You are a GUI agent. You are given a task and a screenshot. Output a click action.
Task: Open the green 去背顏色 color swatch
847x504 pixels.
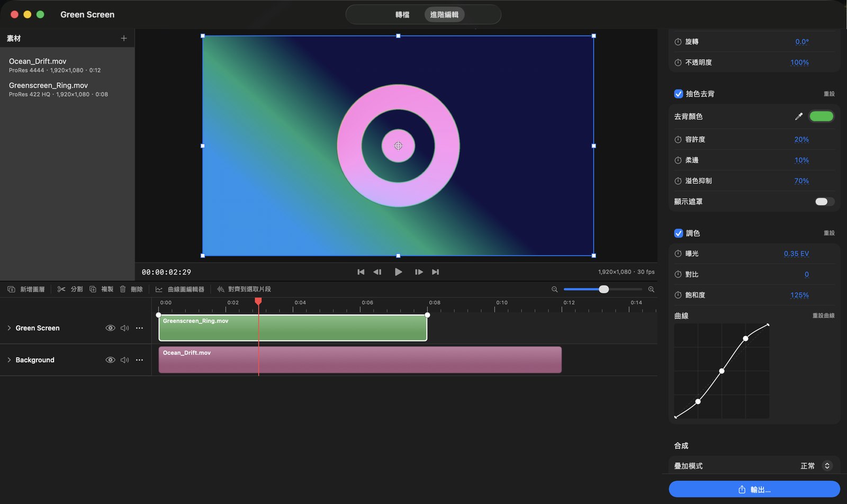(x=822, y=116)
